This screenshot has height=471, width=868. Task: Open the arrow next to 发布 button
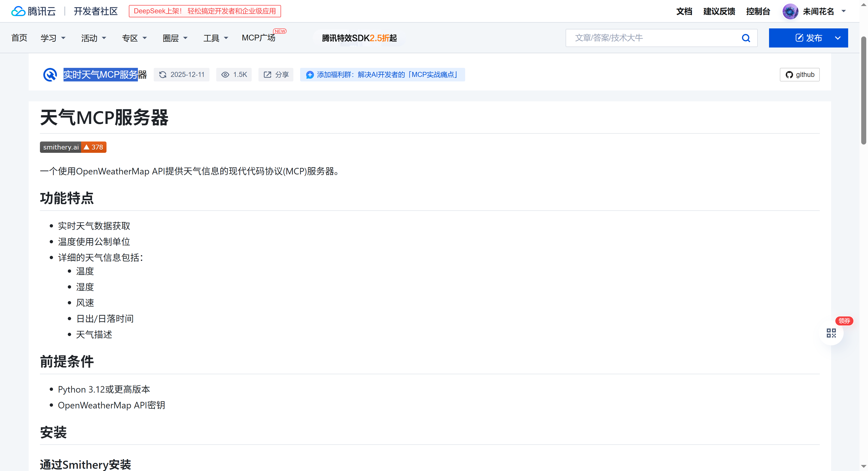(x=838, y=38)
